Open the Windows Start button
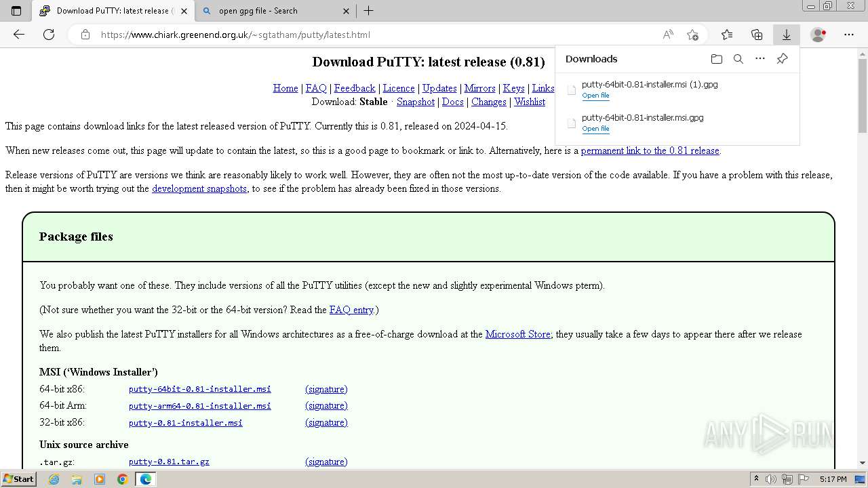This screenshot has width=868, height=488. 18,479
